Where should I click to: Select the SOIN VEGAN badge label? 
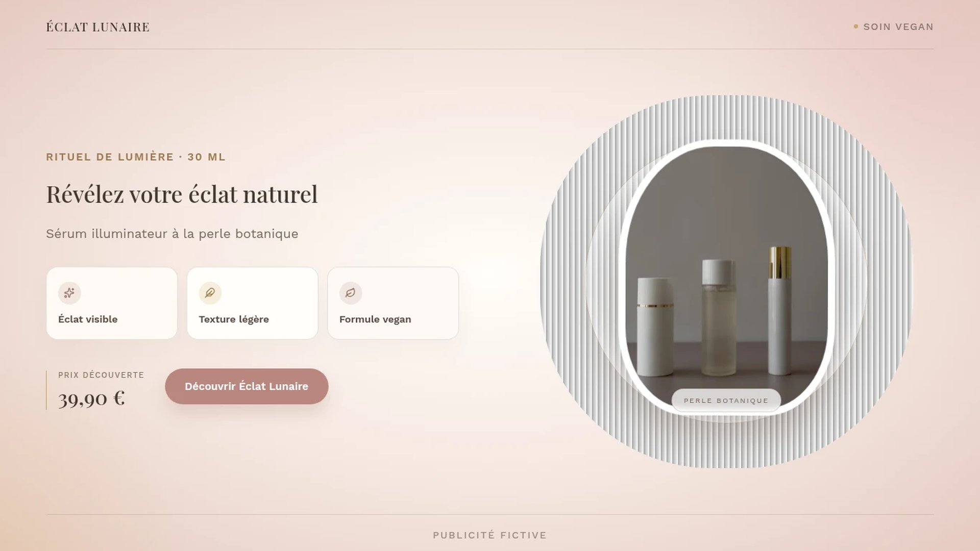pyautogui.click(x=898, y=27)
